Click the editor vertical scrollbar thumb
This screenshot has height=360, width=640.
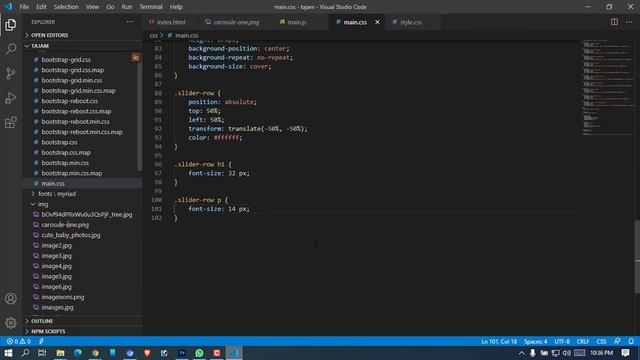(637, 257)
